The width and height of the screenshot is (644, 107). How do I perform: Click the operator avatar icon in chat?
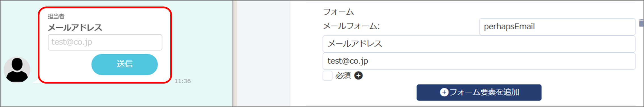(x=17, y=70)
